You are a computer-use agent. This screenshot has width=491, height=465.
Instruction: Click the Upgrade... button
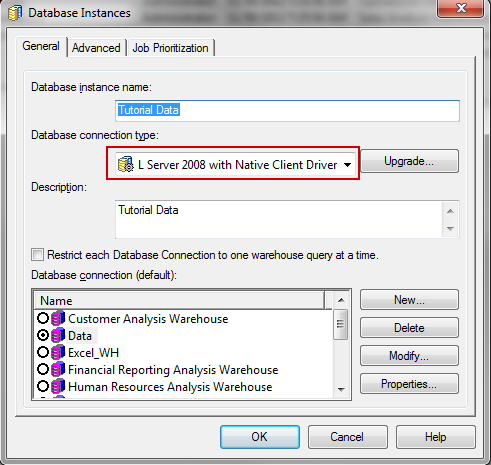click(409, 161)
